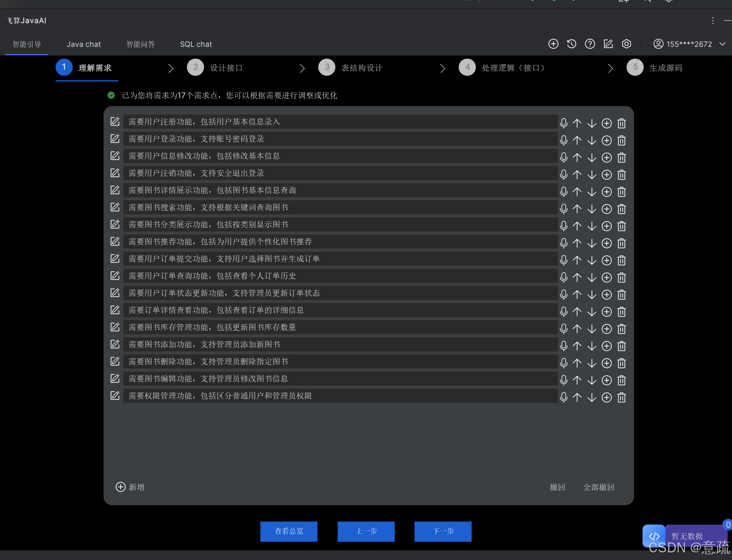The image size is (732, 560).
Task: Click the user order submission text field
Action: coord(340,259)
